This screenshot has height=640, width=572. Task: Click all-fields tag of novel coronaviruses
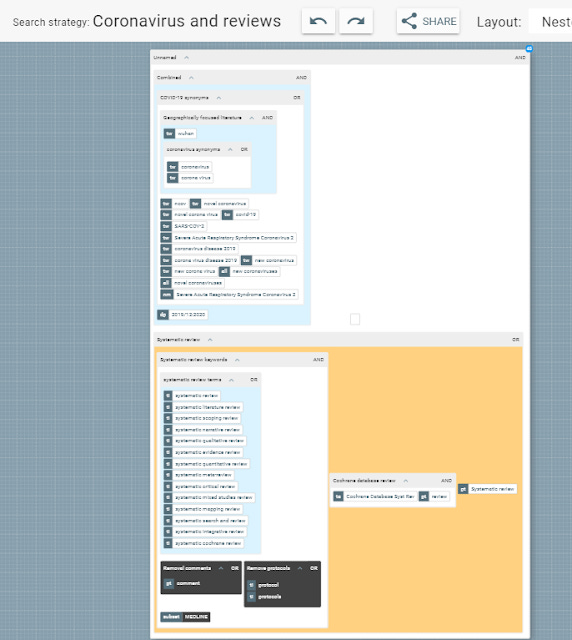[166, 282]
